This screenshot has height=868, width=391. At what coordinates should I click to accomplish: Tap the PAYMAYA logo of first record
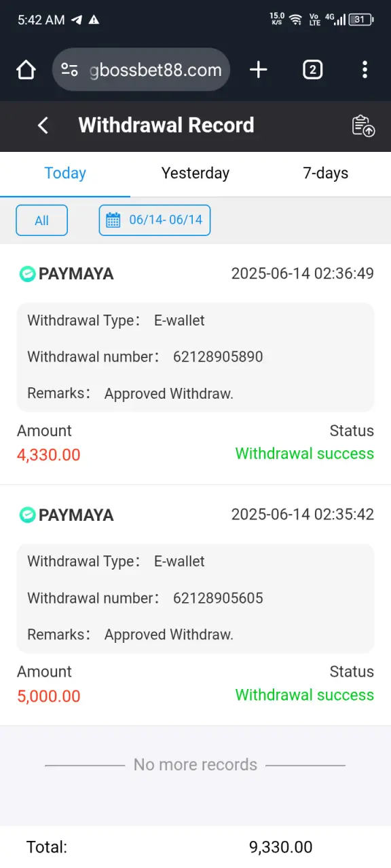tap(66, 274)
